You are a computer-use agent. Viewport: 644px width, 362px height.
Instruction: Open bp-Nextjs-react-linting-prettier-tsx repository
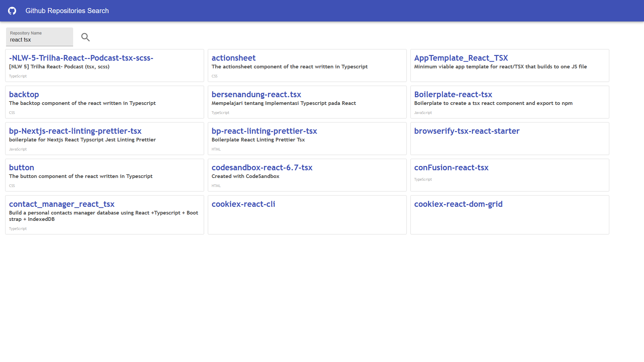[x=75, y=131]
